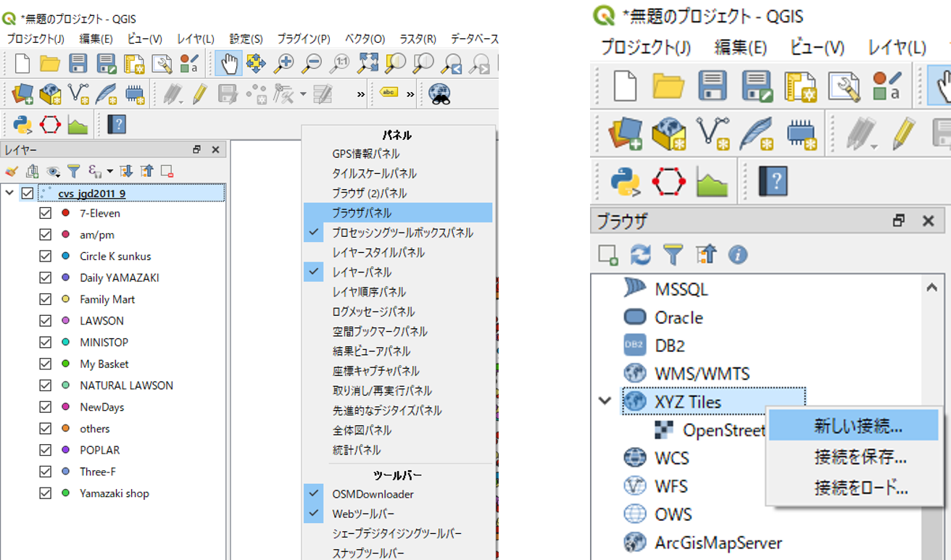951x560 pixels.
Task: Click New Temporary Scratch Layer in left window
Action: click(134, 94)
